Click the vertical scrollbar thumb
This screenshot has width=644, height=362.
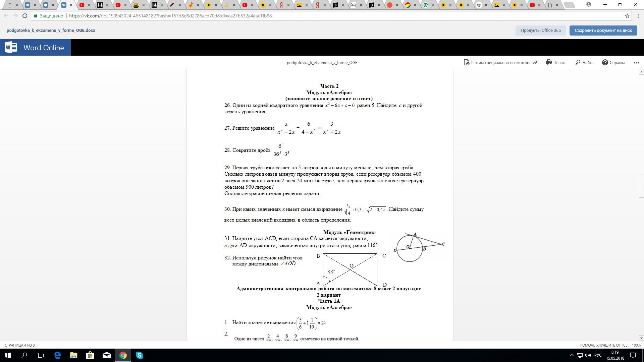click(641, 186)
